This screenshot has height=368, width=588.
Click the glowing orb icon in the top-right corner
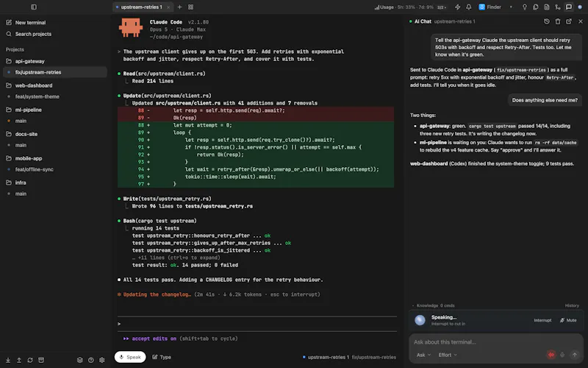pyautogui.click(x=580, y=7)
